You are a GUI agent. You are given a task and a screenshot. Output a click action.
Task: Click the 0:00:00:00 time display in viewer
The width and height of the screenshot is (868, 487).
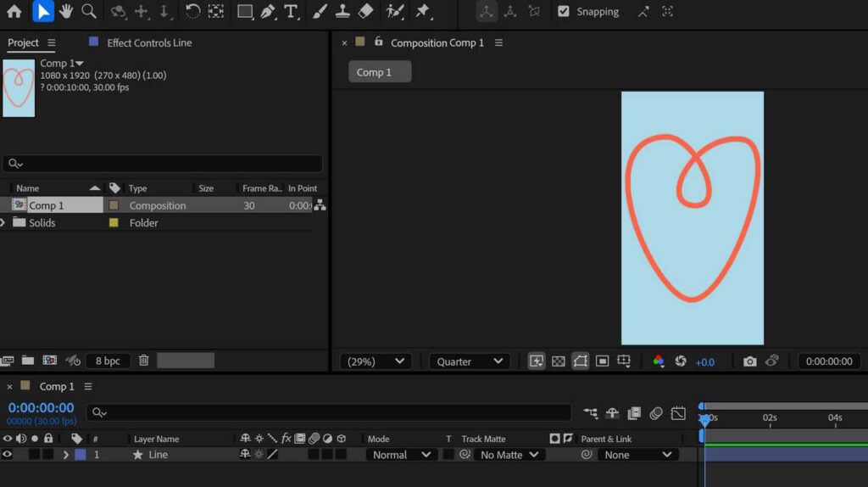click(829, 361)
